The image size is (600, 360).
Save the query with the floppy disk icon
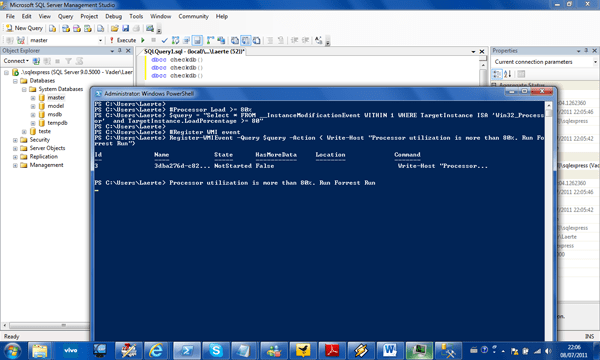[x=126, y=28]
